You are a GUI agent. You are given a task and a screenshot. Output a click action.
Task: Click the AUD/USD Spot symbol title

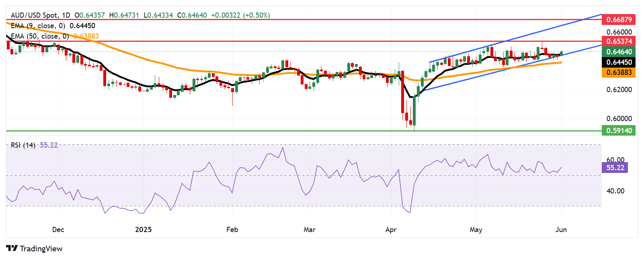point(34,15)
